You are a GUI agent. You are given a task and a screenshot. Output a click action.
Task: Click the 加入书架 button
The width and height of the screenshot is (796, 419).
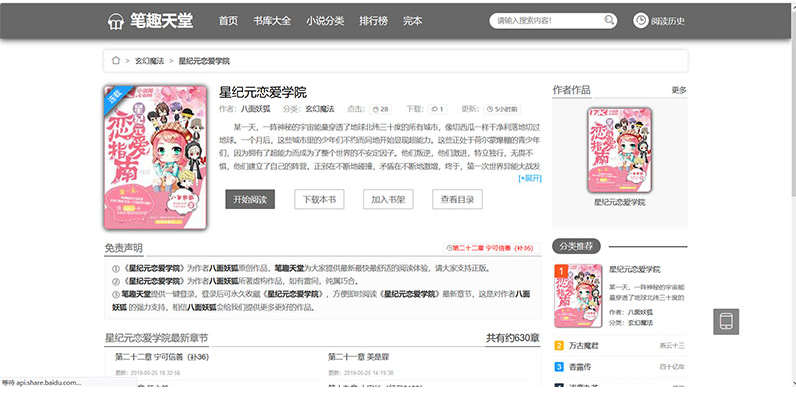[388, 199]
